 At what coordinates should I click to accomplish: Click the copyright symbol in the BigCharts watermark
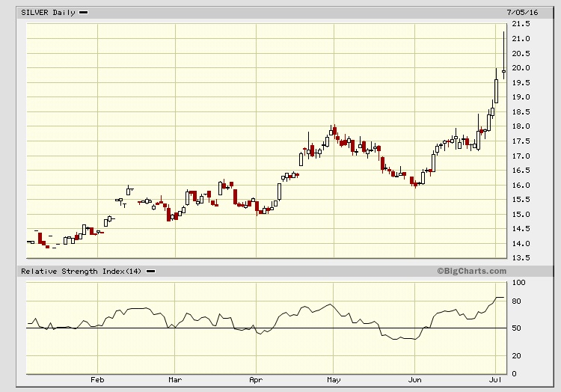pyautogui.click(x=440, y=271)
